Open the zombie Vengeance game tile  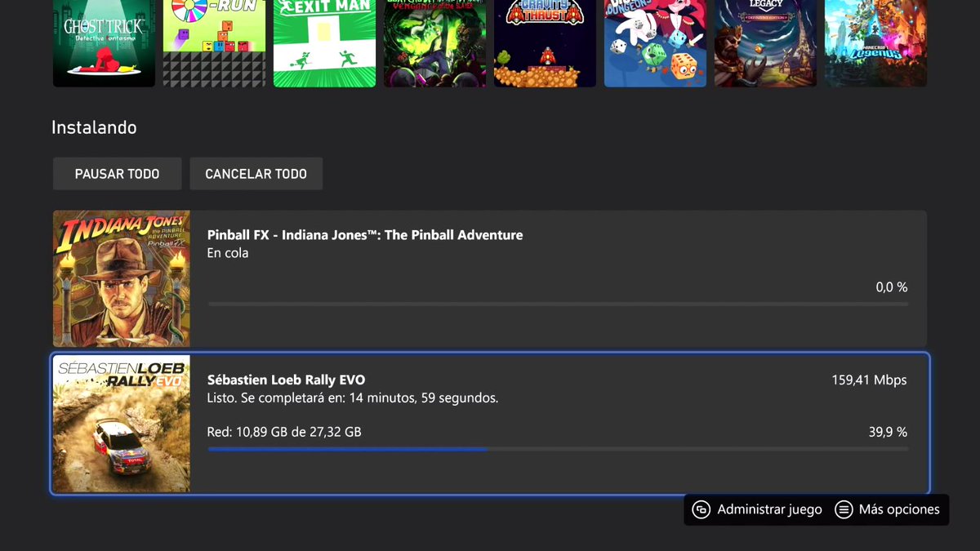434,44
